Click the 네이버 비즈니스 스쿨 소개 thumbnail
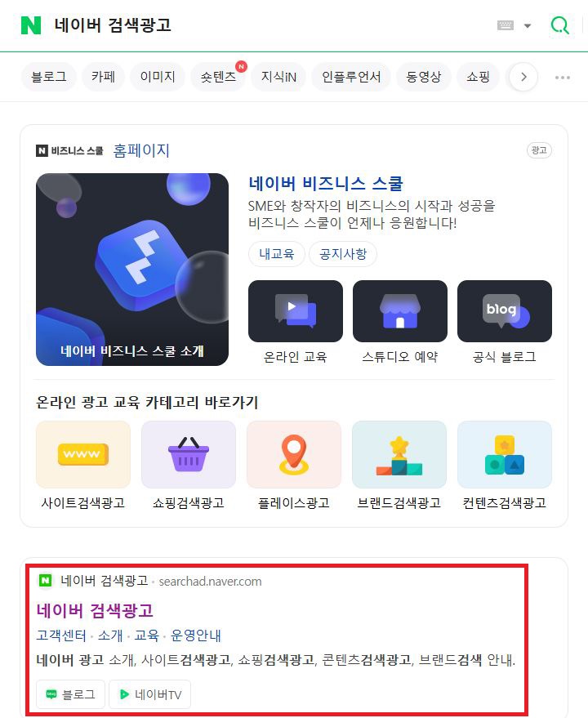 tap(132, 270)
